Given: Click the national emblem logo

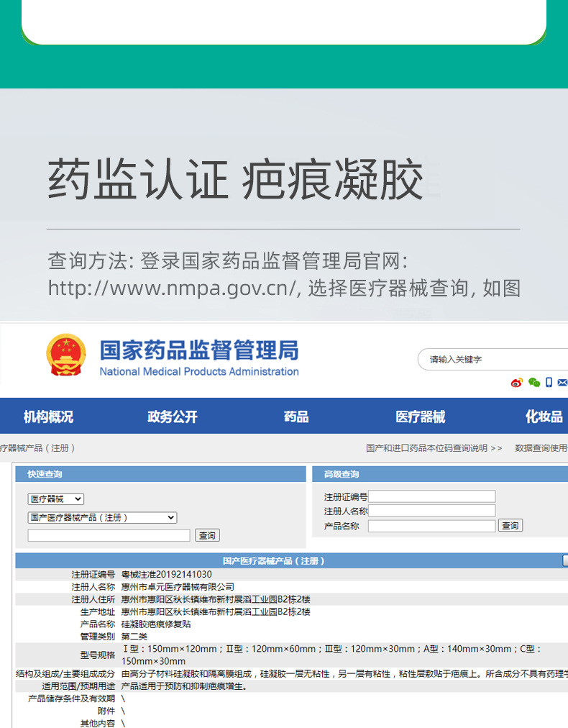Looking at the screenshot, I should click(x=66, y=355).
